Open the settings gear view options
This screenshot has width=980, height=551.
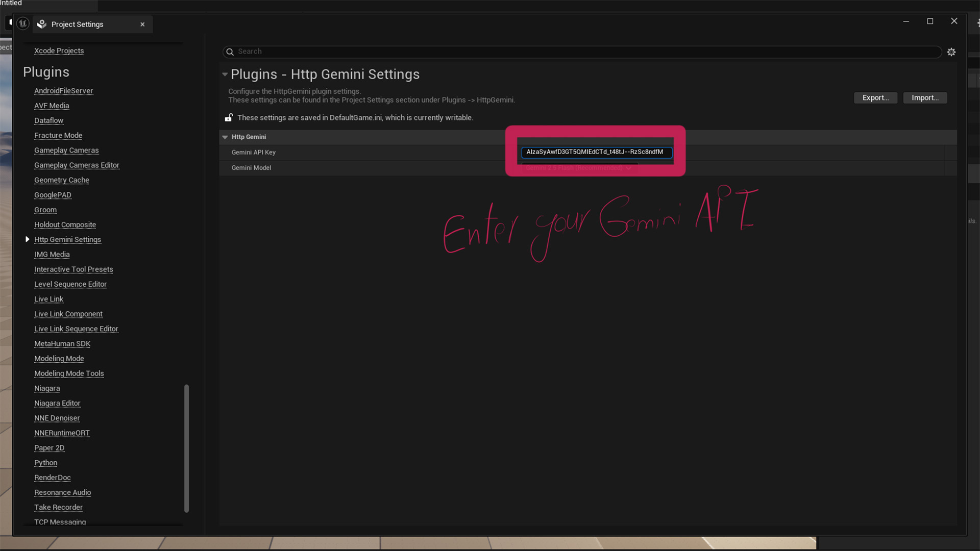coord(951,52)
